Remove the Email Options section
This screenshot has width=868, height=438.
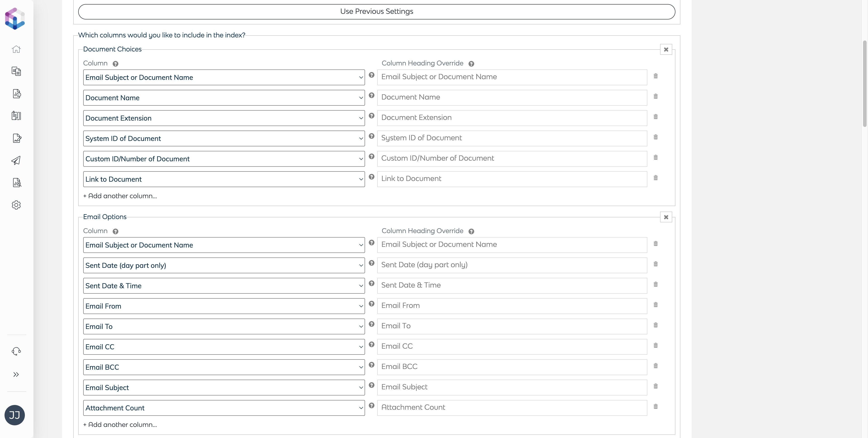tap(666, 217)
